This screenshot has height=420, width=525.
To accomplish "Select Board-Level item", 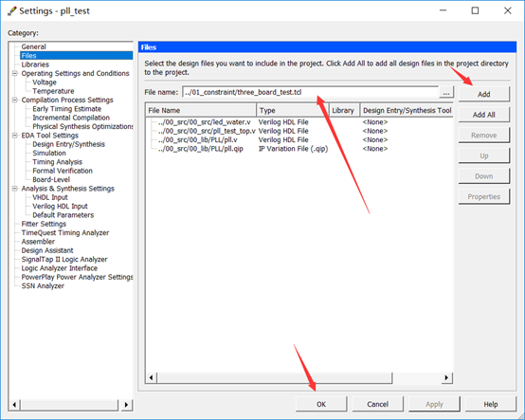I will 51,179.
